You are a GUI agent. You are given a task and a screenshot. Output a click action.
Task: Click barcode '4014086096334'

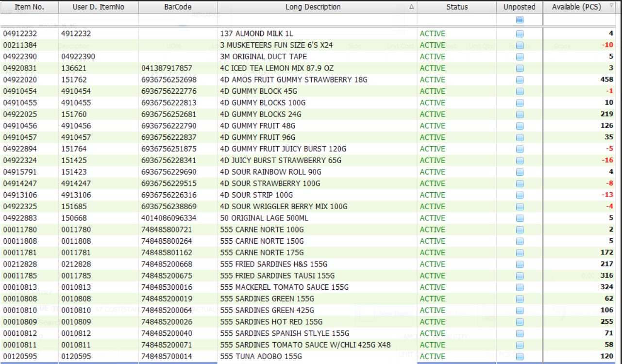click(169, 218)
